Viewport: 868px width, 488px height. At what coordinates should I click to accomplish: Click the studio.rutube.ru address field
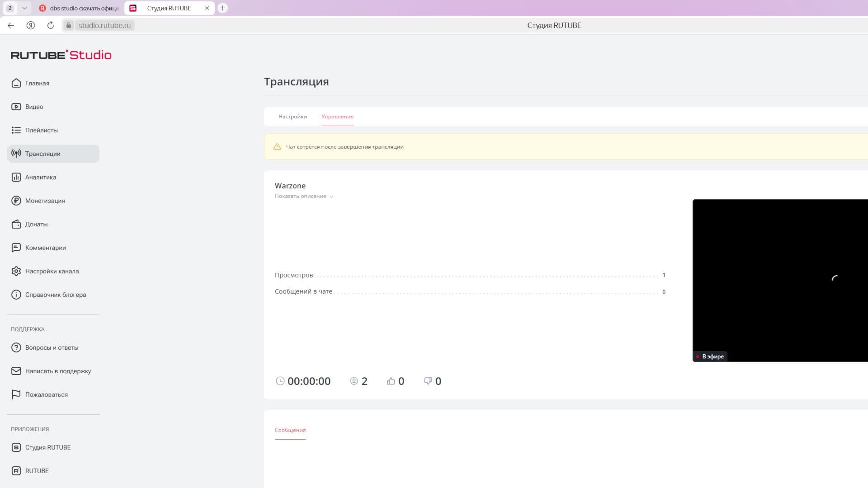(104, 25)
